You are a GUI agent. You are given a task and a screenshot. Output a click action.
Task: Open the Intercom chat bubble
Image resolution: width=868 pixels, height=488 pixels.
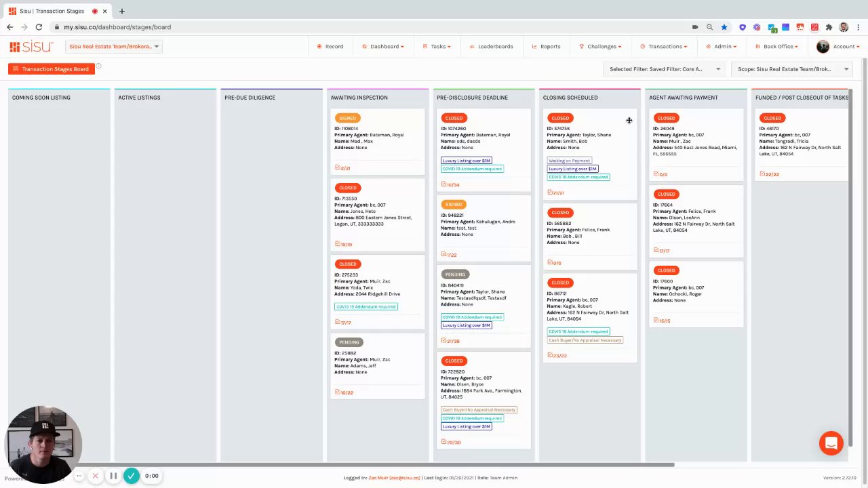831,443
